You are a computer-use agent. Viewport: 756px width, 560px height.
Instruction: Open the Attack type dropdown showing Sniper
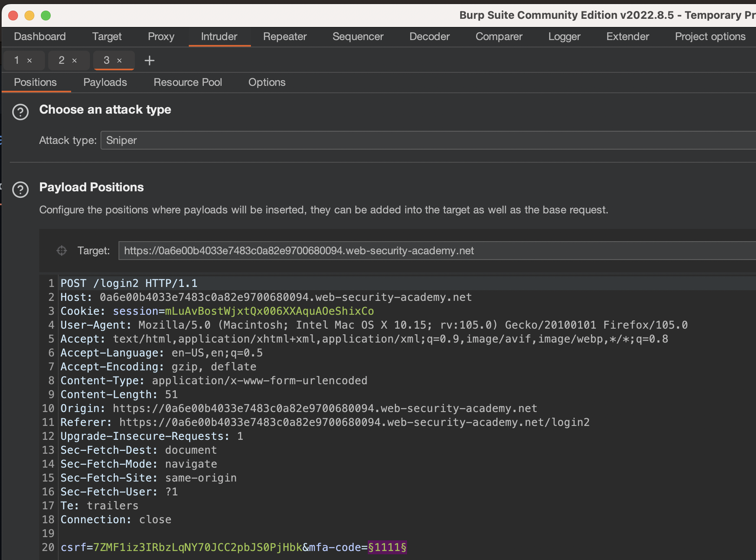coord(428,140)
